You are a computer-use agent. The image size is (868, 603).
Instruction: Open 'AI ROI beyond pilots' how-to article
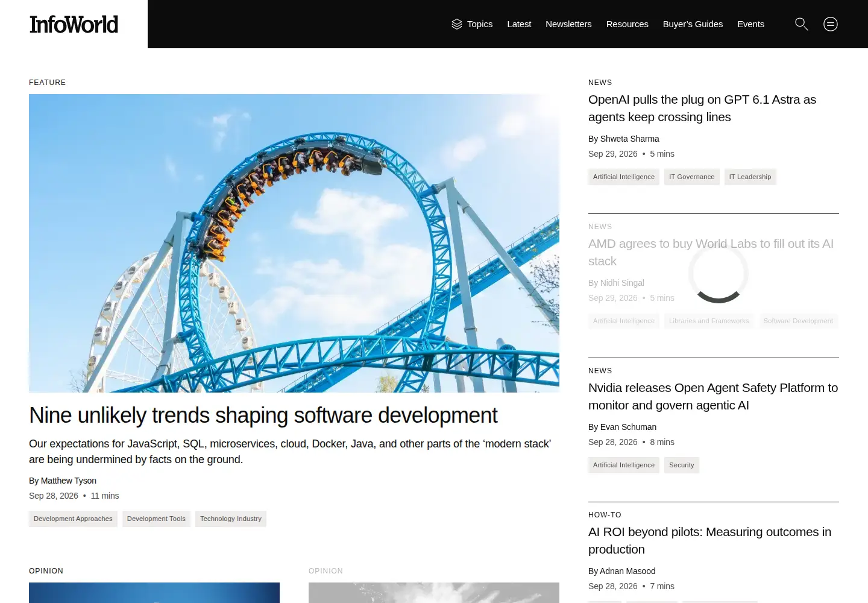tap(709, 540)
